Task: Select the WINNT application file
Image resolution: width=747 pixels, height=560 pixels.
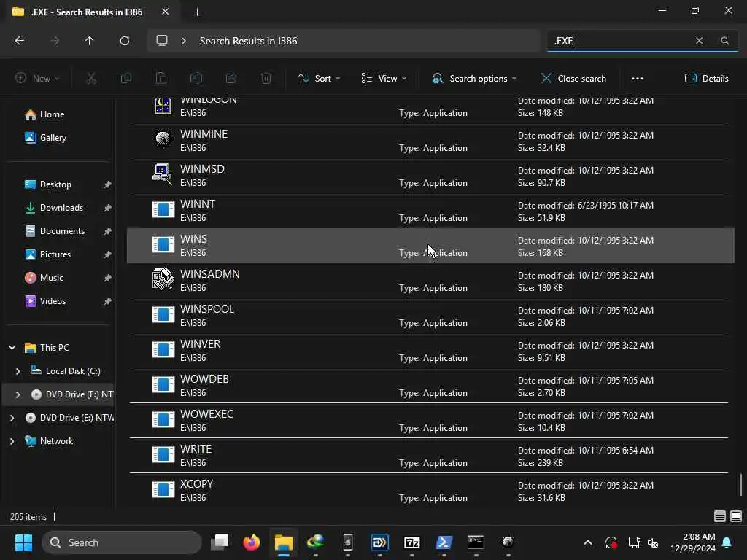Action: click(x=429, y=211)
